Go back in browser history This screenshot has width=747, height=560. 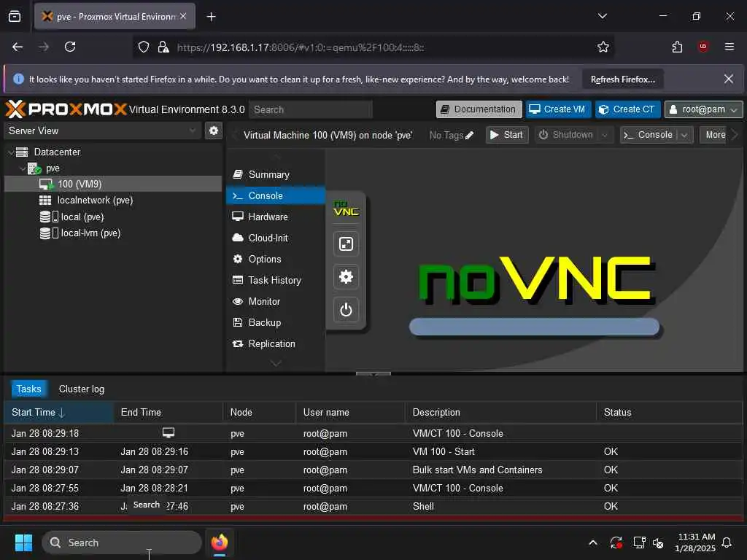[x=18, y=47]
